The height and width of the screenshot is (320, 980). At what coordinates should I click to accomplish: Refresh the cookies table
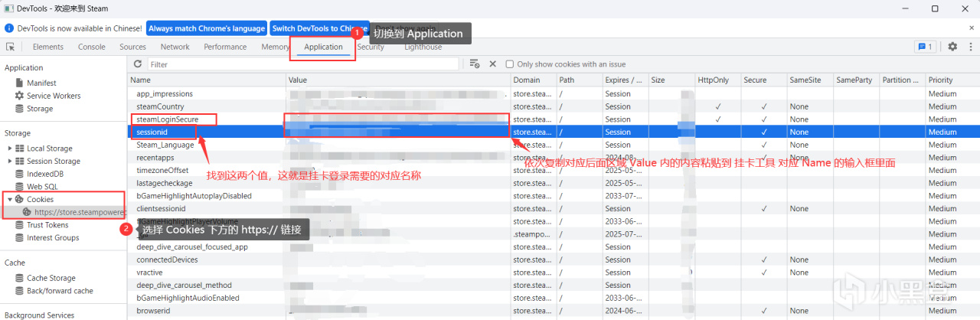(138, 64)
